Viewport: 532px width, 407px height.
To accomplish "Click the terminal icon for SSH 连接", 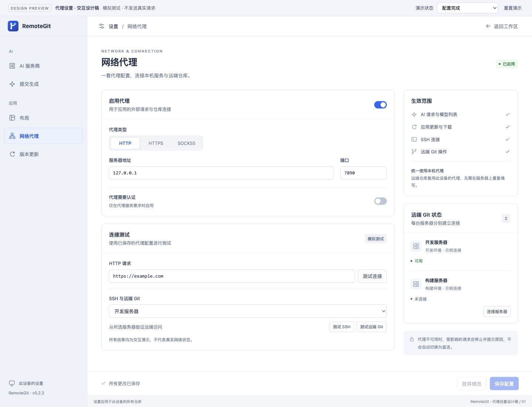I will 414,139.
